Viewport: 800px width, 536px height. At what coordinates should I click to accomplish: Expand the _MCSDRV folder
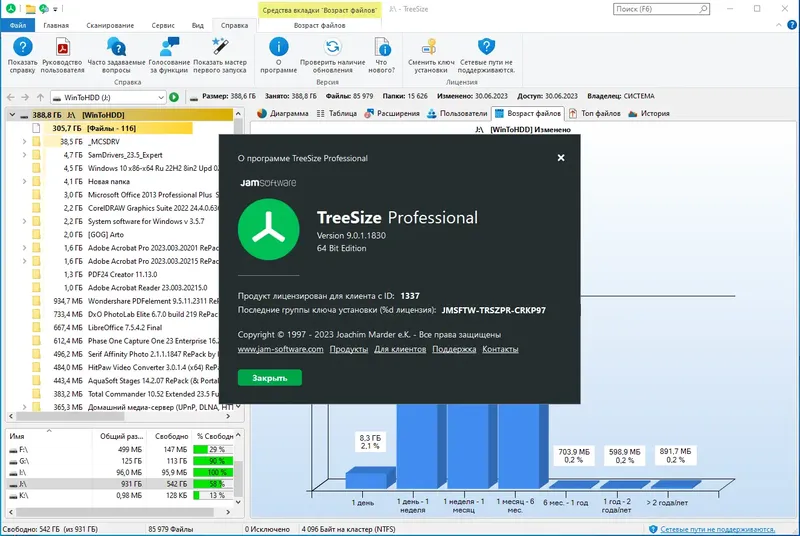(x=24, y=141)
